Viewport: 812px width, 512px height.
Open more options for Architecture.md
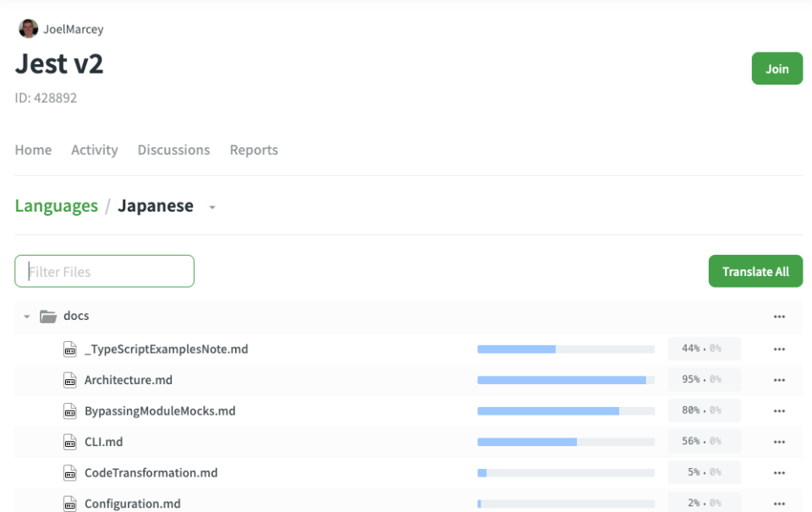coord(779,380)
